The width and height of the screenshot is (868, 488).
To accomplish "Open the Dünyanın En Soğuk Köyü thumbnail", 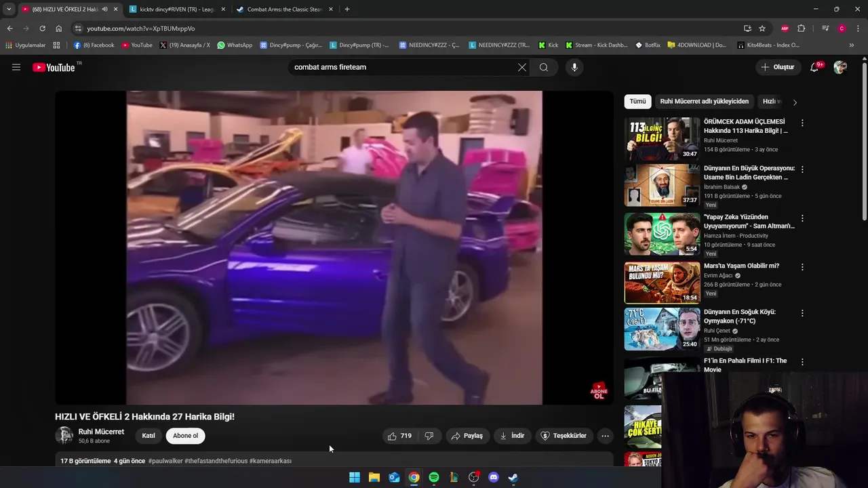I will point(662,329).
